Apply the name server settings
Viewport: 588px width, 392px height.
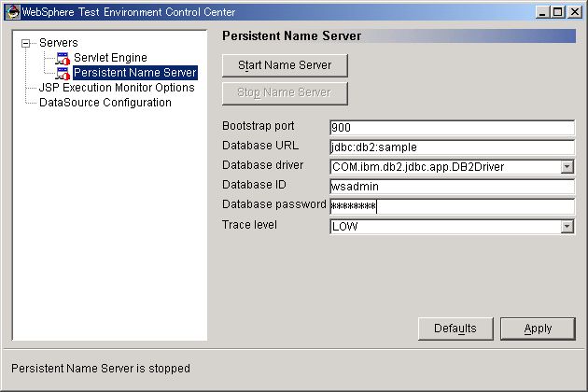(538, 329)
